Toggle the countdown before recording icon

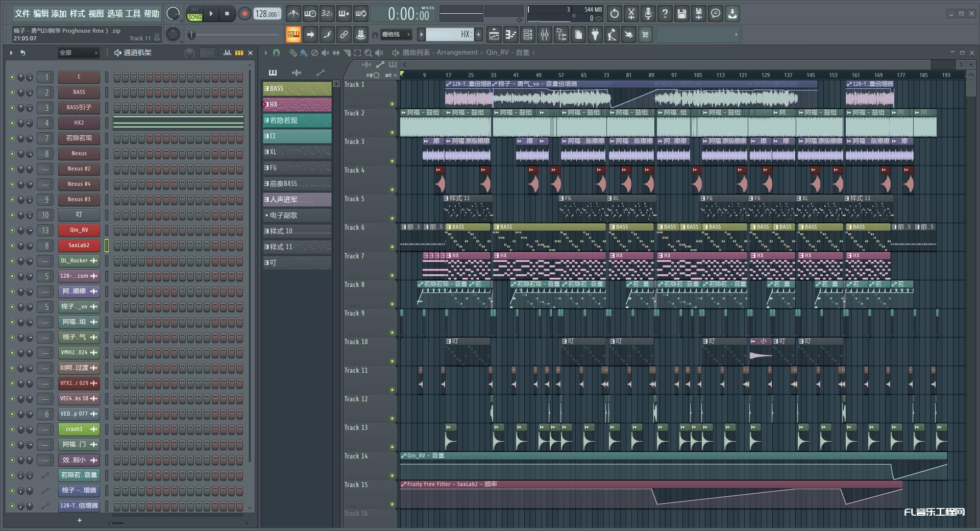327,14
